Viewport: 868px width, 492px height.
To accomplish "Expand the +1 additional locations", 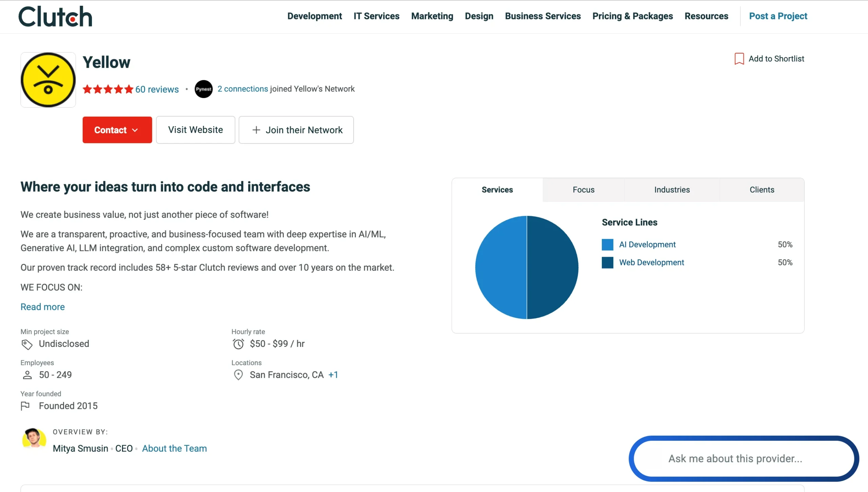I will (333, 375).
